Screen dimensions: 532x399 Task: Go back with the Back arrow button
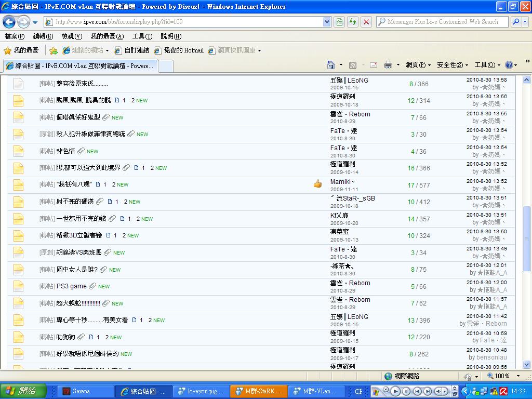pos(9,22)
